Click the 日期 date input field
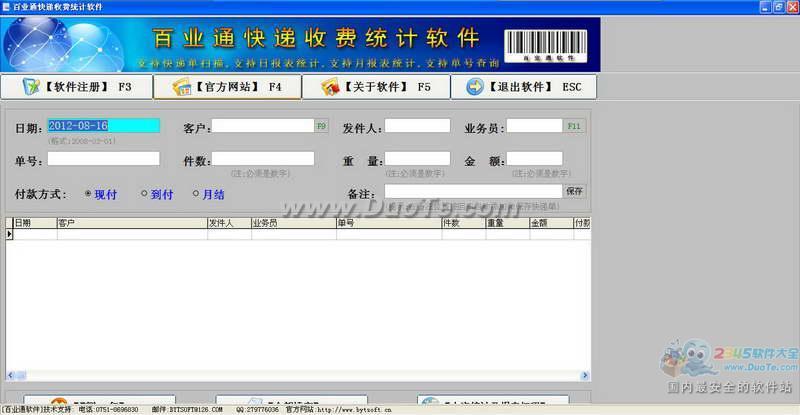The width and height of the screenshot is (800, 415). pyautogui.click(x=104, y=126)
